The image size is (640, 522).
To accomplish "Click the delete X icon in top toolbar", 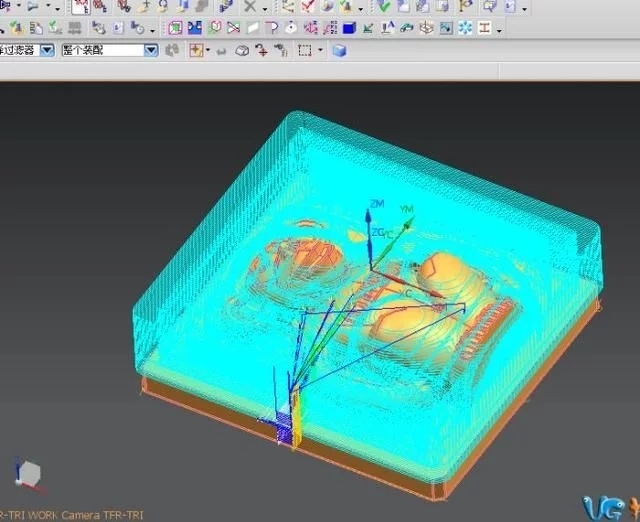I will tap(250, 6).
